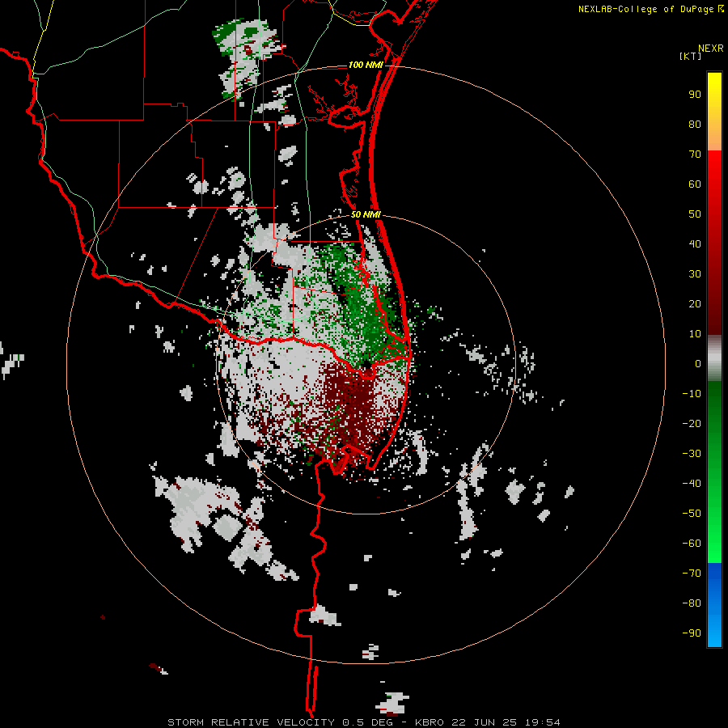
Task: Click the gray zero-velocity segment of color bar
Action: [x=714, y=358]
